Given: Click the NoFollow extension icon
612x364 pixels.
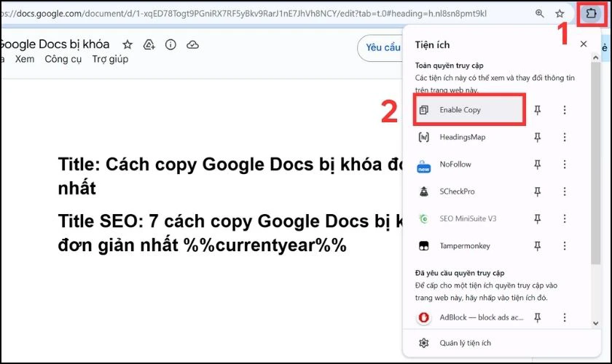Looking at the screenshot, I should pyautogui.click(x=424, y=166).
